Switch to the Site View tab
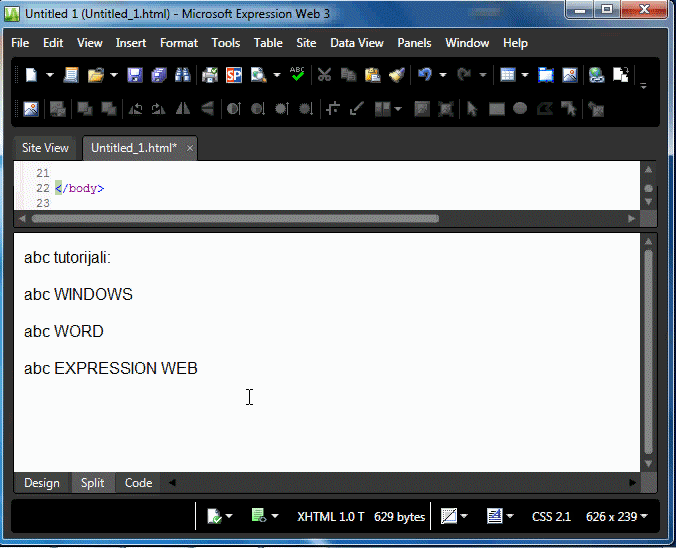 [x=45, y=148]
